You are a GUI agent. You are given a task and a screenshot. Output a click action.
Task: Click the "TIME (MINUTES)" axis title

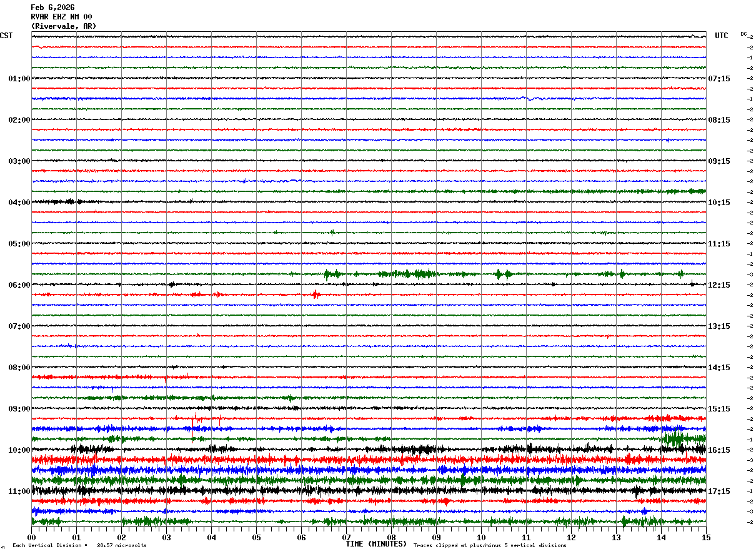(x=376, y=544)
